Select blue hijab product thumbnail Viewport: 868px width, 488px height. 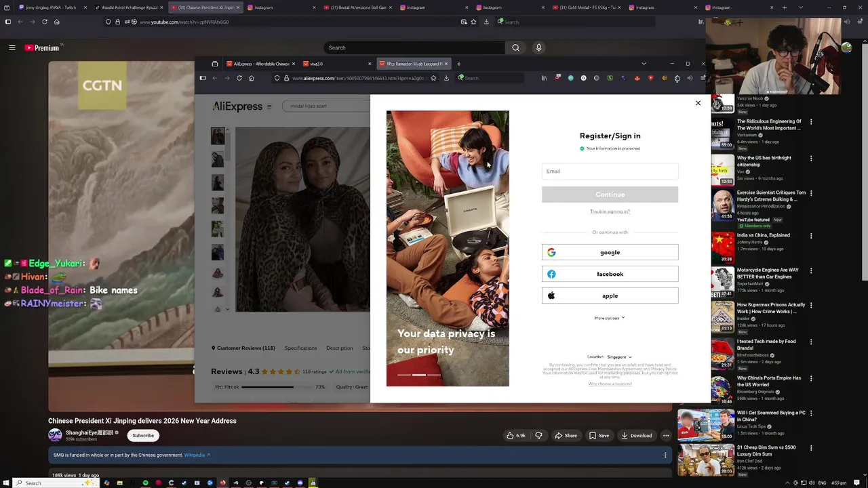[x=217, y=253]
